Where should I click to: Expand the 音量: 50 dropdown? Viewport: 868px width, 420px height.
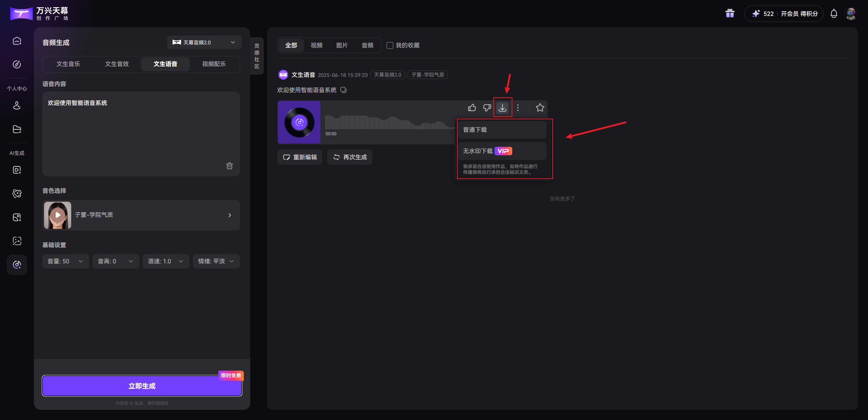coord(65,261)
